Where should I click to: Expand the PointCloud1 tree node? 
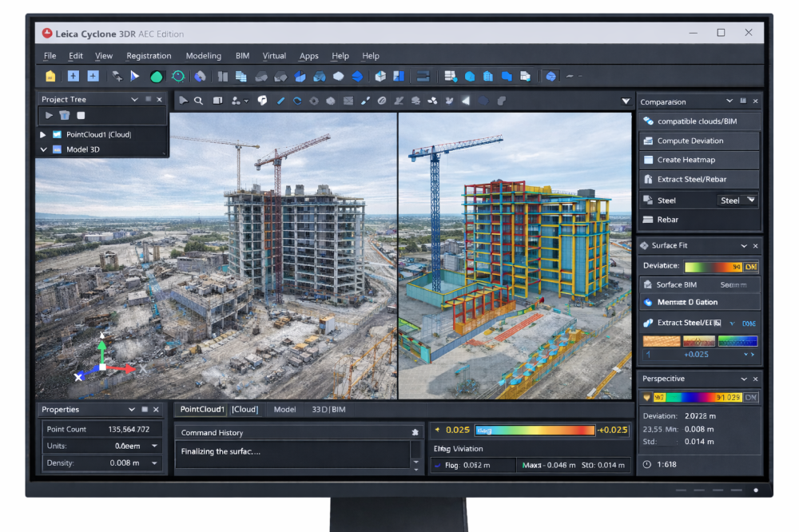tap(43, 135)
